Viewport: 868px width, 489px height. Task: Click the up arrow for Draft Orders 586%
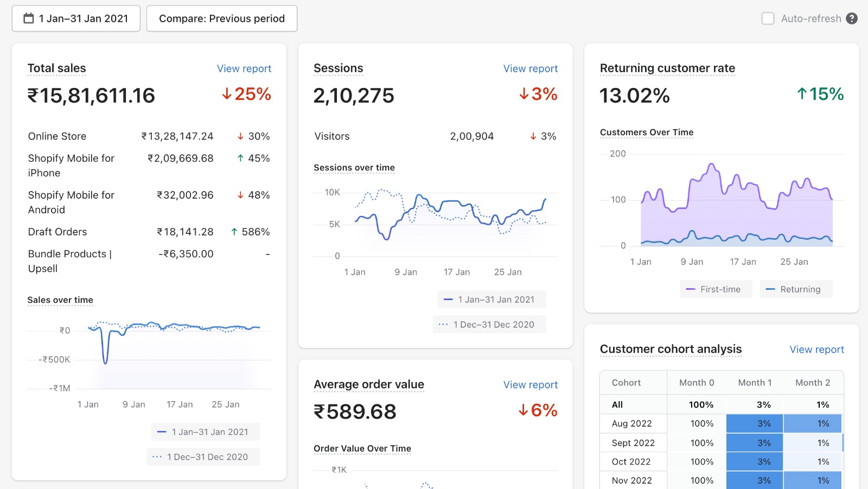pos(234,232)
